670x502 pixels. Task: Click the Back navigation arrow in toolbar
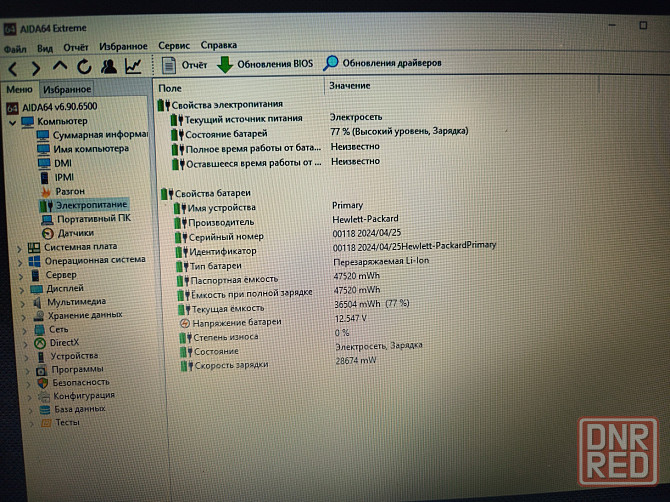[13, 67]
